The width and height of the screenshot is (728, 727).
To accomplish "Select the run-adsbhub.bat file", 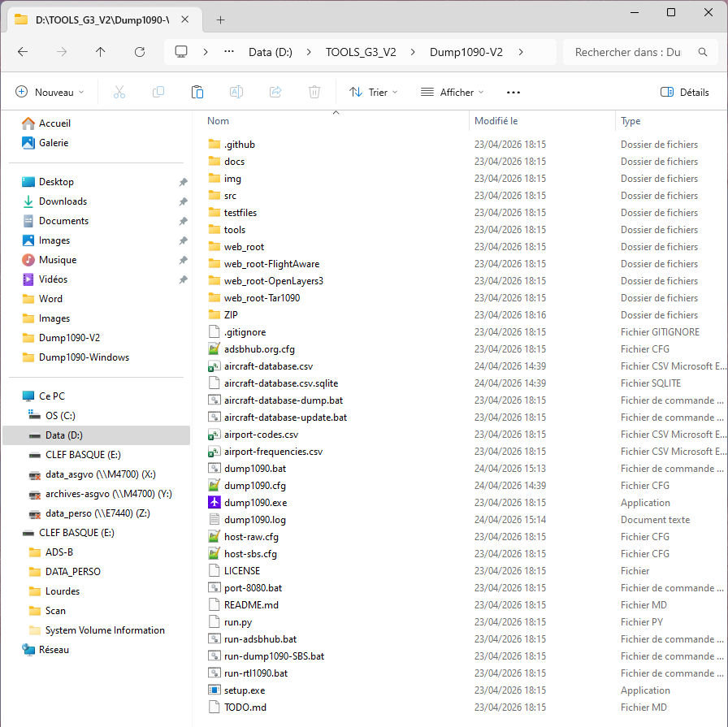I will pos(260,638).
